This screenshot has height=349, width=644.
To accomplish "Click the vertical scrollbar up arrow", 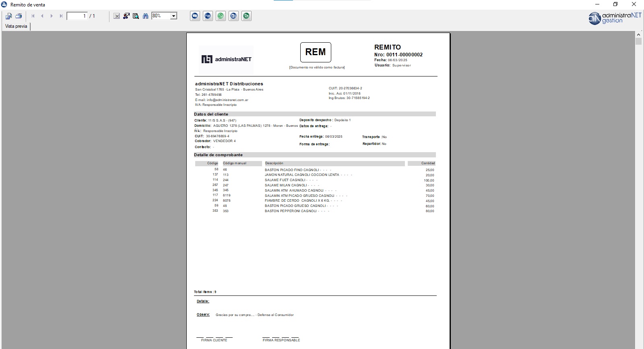I will coord(638,35).
